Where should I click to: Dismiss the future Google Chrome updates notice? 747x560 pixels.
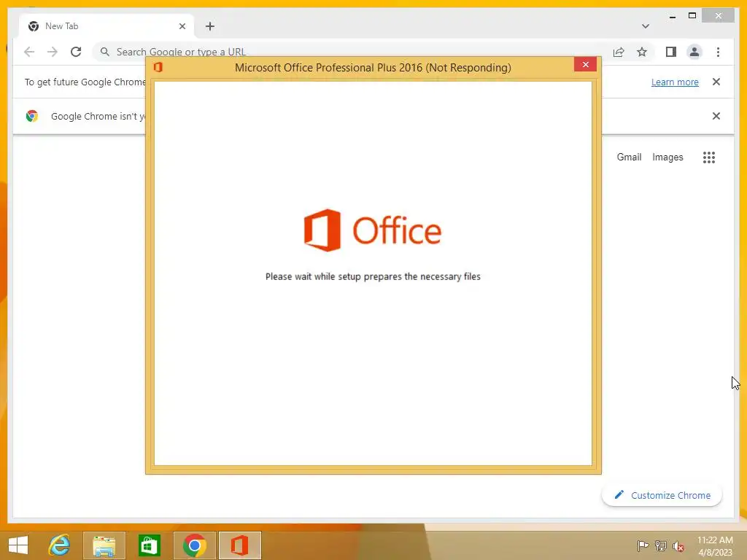pyautogui.click(x=716, y=82)
